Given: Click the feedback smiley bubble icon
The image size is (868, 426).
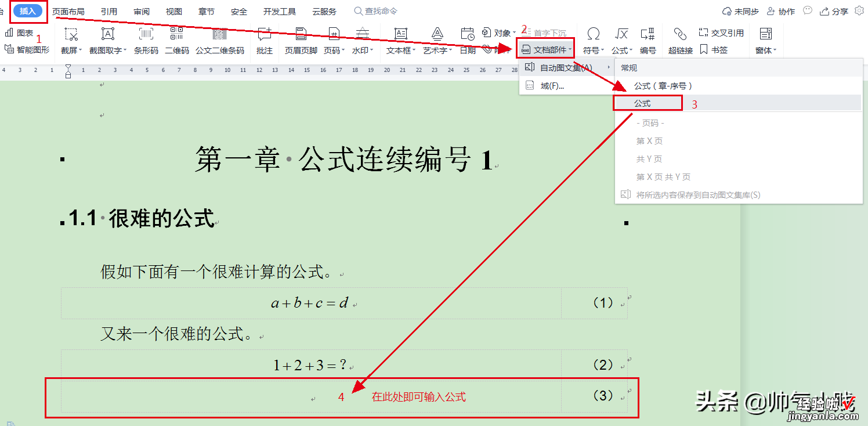Looking at the screenshot, I should tap(808, 11).
